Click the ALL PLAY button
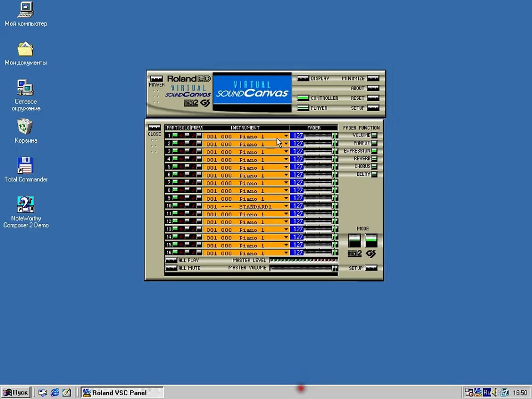 171,260
